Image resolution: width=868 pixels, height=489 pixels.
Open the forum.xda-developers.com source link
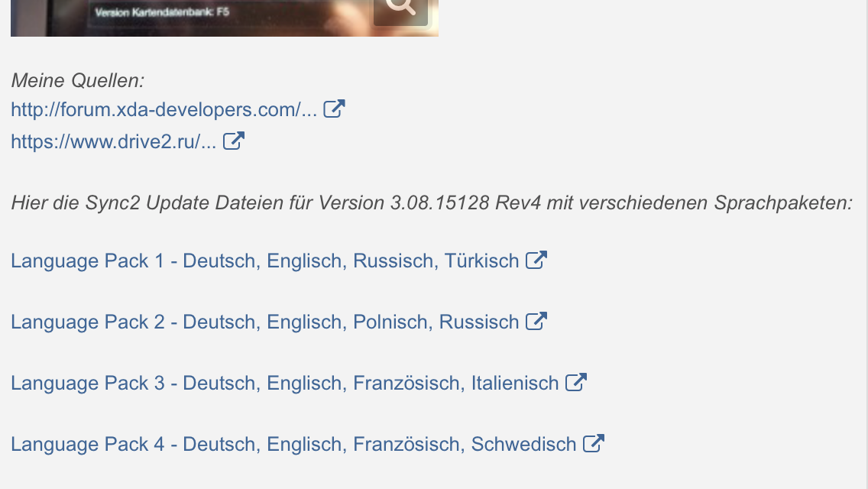coord(164,110)
